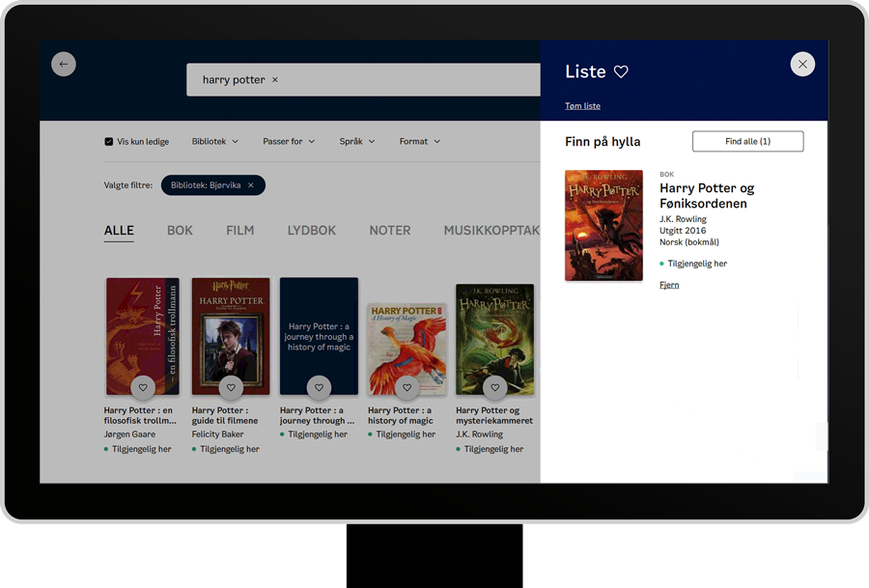The height and width of the screenshot is (588, 869).
Task: Expand the Format filter dropdown
Action: pyautogui.click(x=419, y=140)
